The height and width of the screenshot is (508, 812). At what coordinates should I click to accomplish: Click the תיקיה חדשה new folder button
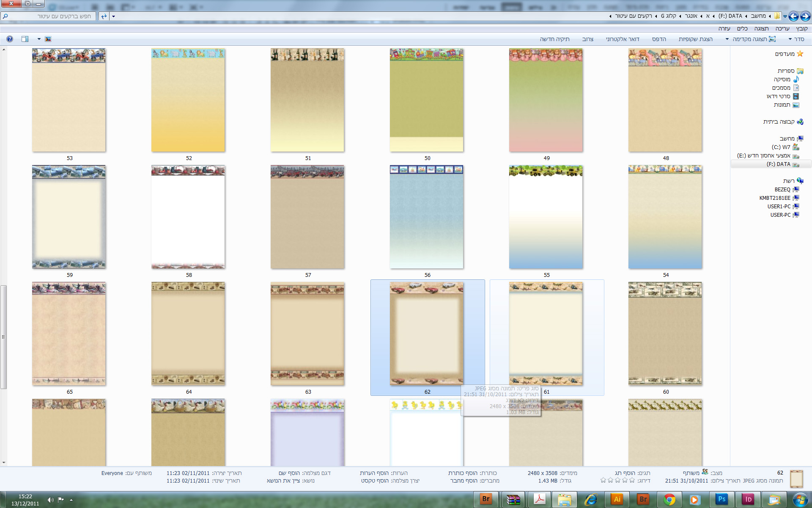pyautogui.click(x=554, y=39)
